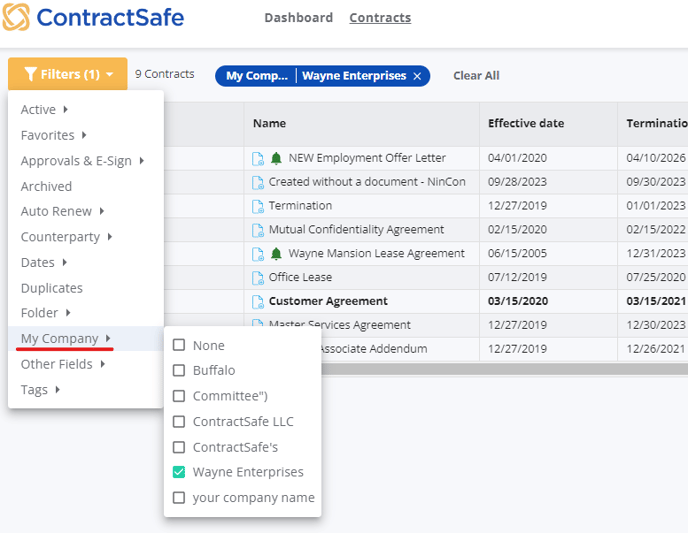Click the 9 Contracts count text
The height and width of the screenshot is (533, 688).
tap(164, 74)
